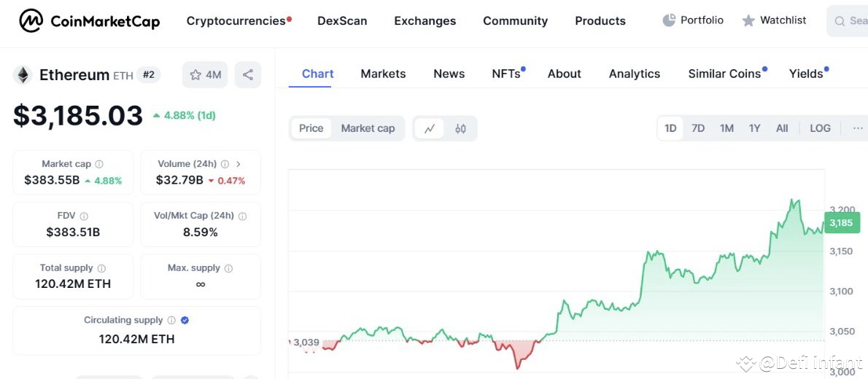Open the Watchlist star icon
This screenshot has width=868, height=379.
[748, 20]
